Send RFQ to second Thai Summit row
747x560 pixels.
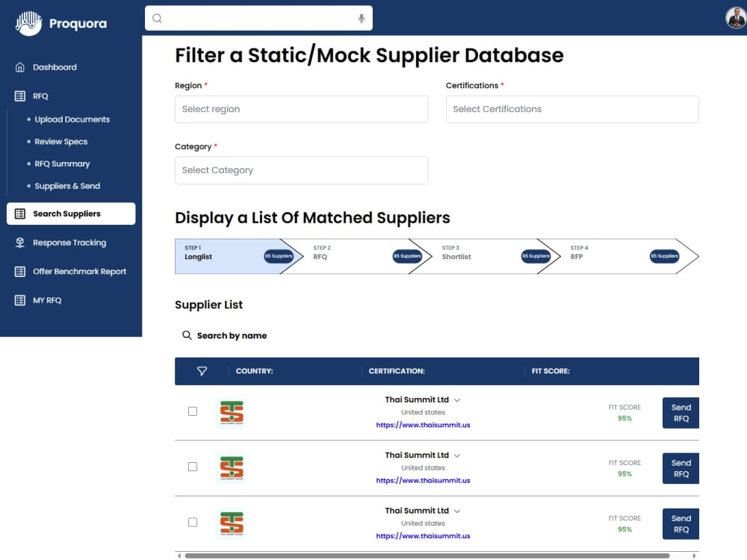point(681,469)
